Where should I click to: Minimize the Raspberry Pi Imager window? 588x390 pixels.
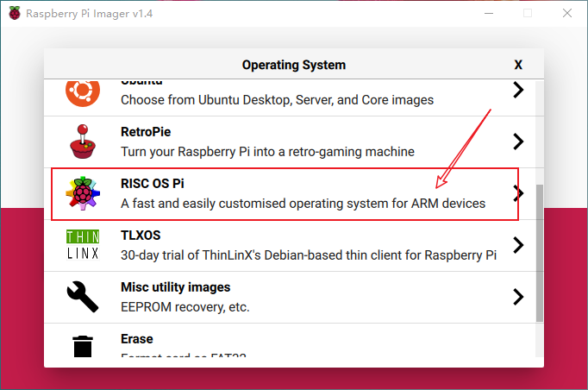click(489, 14)
